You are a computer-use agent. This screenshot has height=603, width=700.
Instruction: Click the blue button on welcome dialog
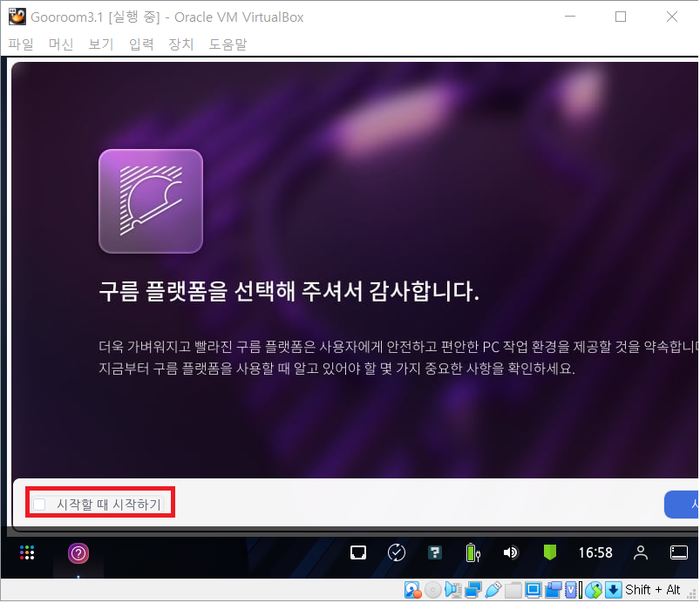[x=682, y=505]
